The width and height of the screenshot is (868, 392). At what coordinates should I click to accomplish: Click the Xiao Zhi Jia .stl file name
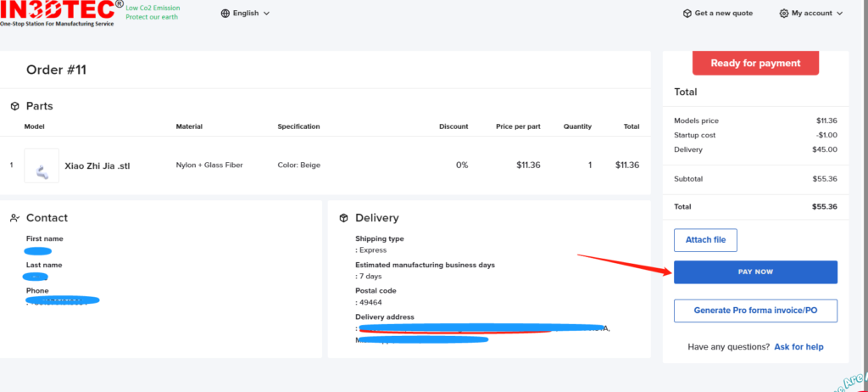tap(98, 165)
